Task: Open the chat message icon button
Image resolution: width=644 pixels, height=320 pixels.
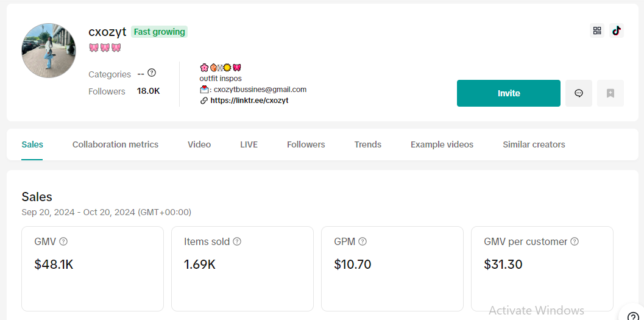Action: point(579,93)
